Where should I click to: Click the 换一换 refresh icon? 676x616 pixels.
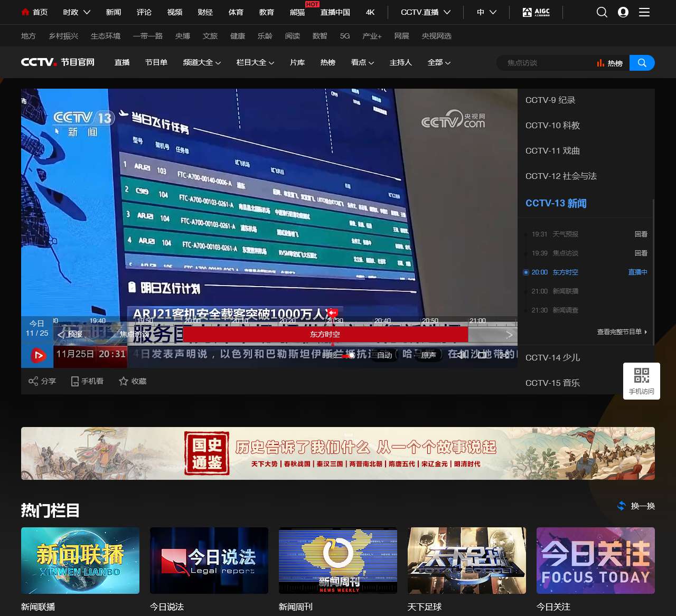pyautogui.click(x=622, y=506)
